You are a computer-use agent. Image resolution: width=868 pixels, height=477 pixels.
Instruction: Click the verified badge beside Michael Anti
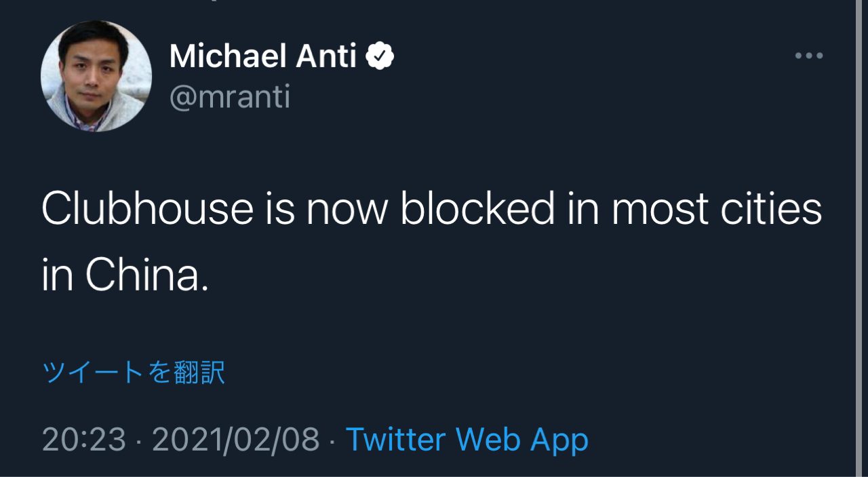[380, 56]
